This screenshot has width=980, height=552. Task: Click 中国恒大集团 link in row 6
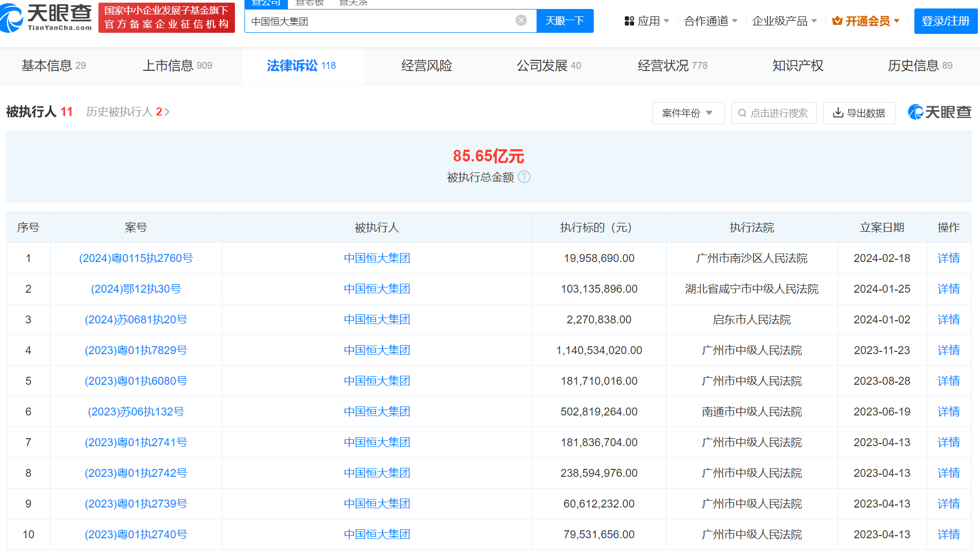377,412
